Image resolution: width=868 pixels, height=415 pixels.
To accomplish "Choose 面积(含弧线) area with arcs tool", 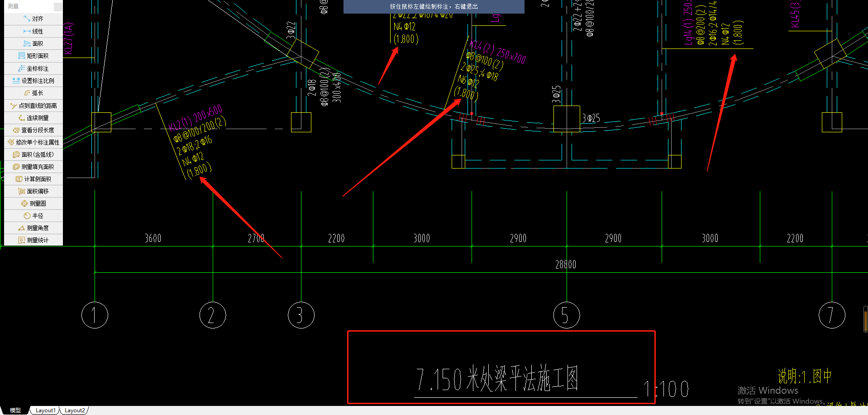I will [33, 154].
